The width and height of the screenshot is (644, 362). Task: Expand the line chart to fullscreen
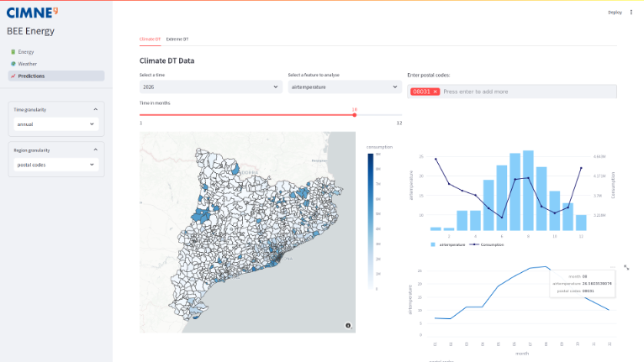[626, 267]
